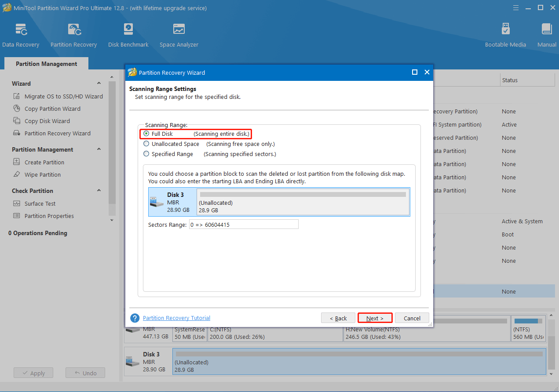Screen dimensions: 559x392
Task: Close the Partition Recovery Wizard dialog
Action: click(x=427, y=73)
